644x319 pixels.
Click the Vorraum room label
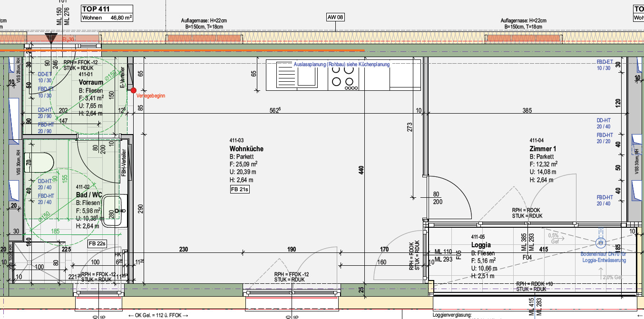click(x=91, y=82)
